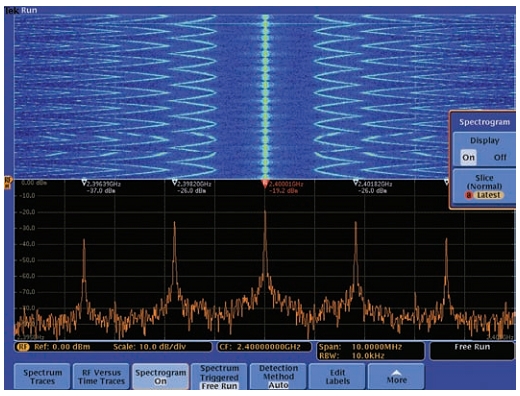Open the Spectrum Triggered Free Run selector
This screenshot has height=396, width=520.
click(219, 377)
